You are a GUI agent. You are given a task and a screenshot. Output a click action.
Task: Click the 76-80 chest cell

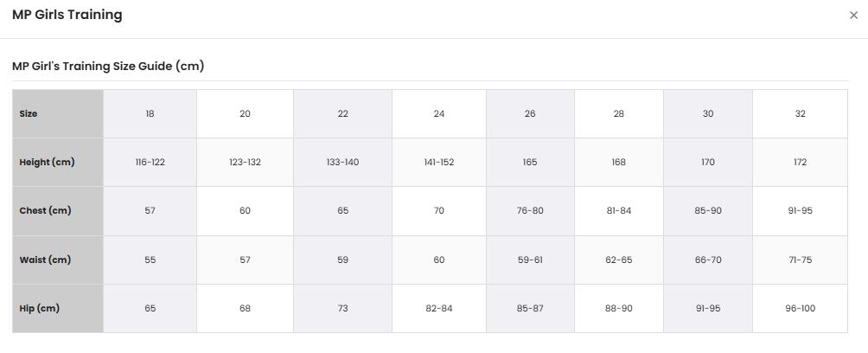click(x=530, y=211)
